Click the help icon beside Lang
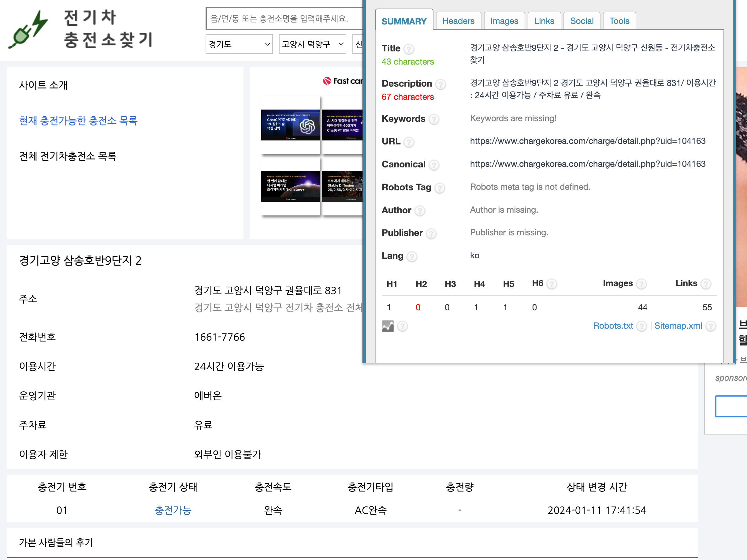 point(412,257)
